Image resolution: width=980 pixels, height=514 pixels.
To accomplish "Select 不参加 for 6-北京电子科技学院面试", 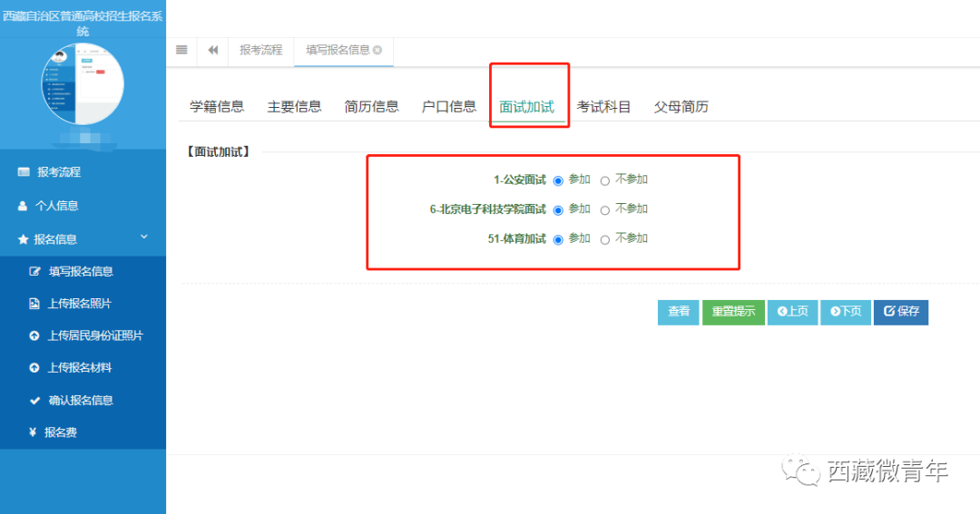I will [605, 209].
